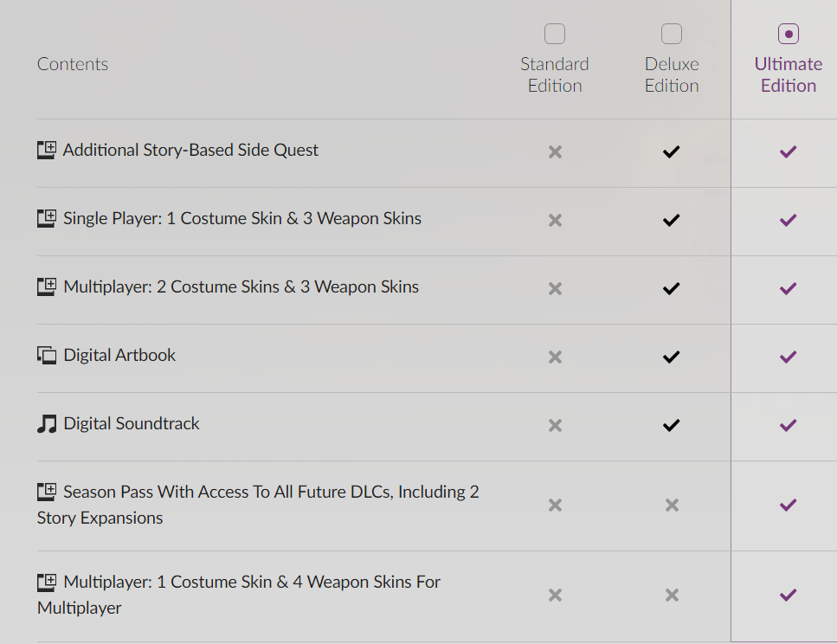This screenshot has width=837, height=644.
Task: Click the Deluxe Edition column label
Action: [x=672, y=74]
